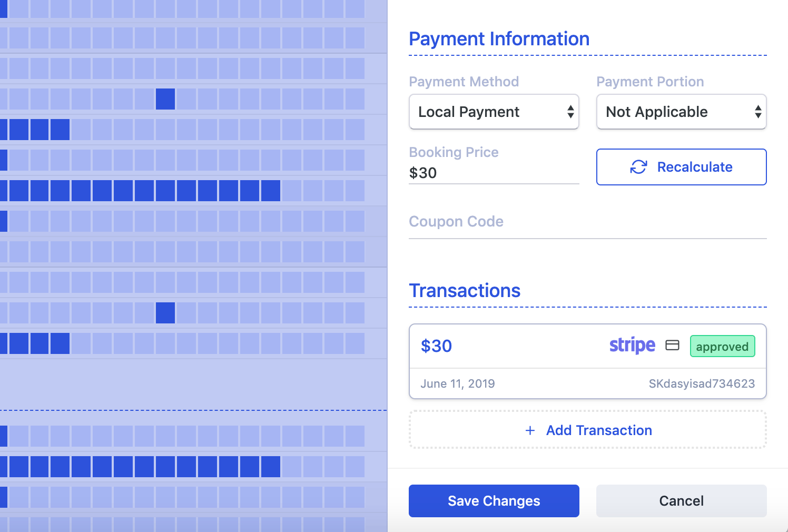
Task: Click the refresh icon in Recalculate button
Action: click(638, 167)
